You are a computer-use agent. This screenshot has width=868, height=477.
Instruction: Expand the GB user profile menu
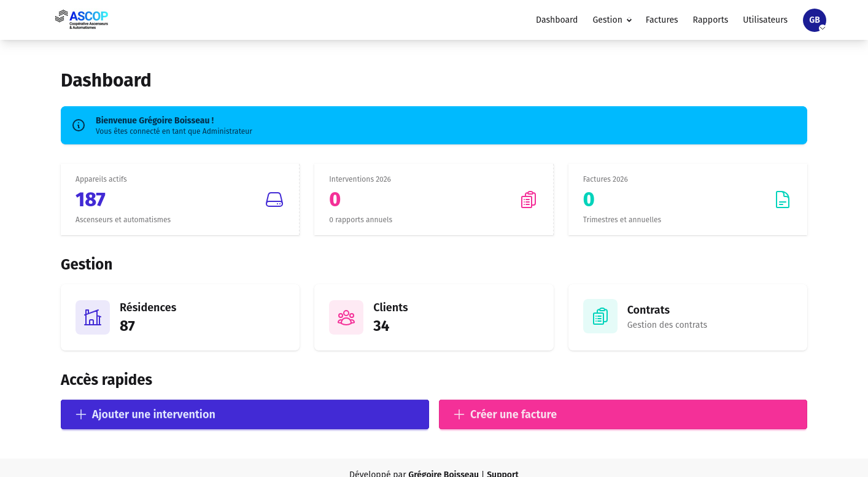tap(814, 20)
